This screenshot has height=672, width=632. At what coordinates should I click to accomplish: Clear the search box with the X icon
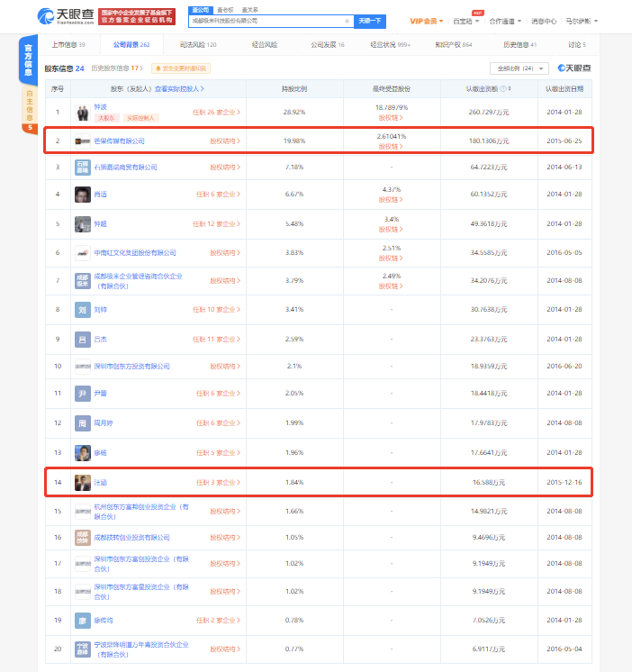(347, 21)
